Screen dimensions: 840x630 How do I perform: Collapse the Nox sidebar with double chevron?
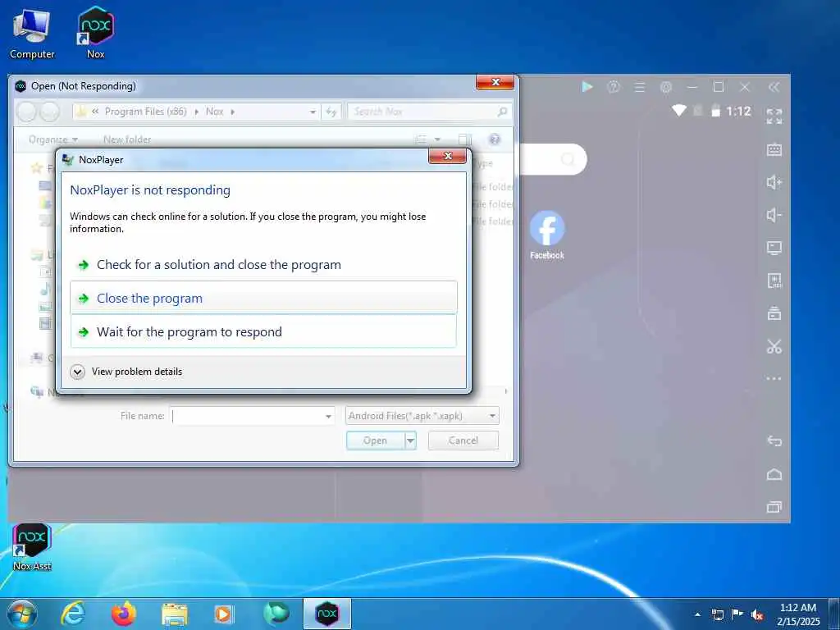(774, 87)
